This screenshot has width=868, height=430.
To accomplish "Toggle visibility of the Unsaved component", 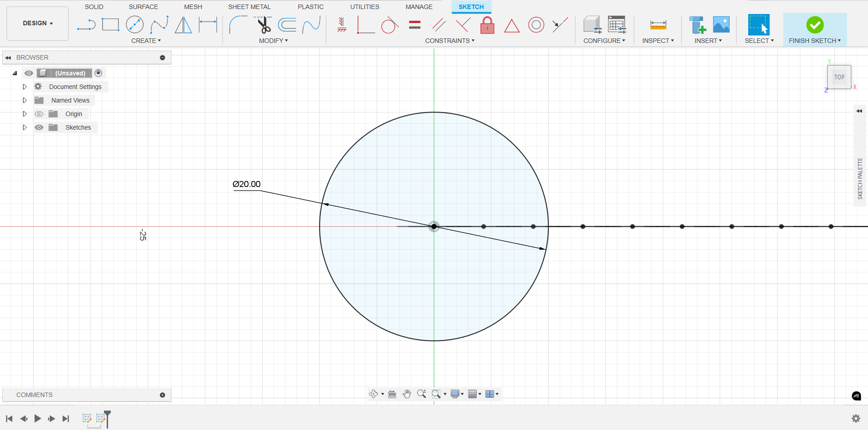I will [28, 73].
